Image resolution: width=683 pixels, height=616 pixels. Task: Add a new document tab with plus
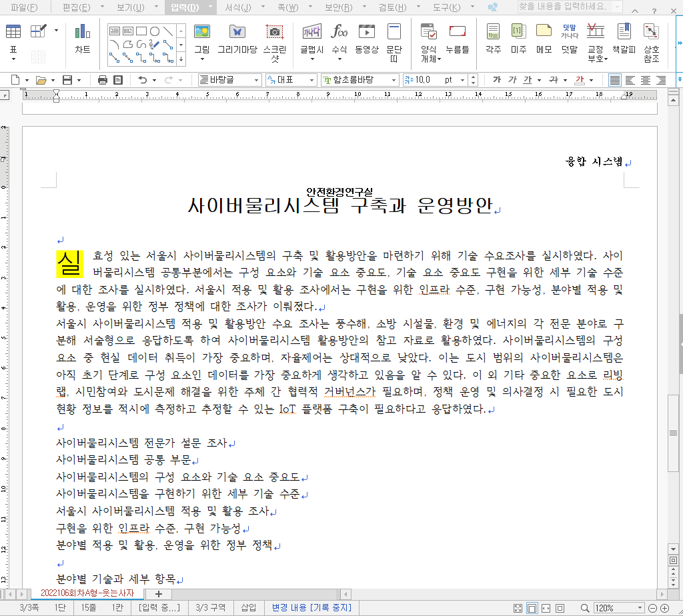pos(159,594)
